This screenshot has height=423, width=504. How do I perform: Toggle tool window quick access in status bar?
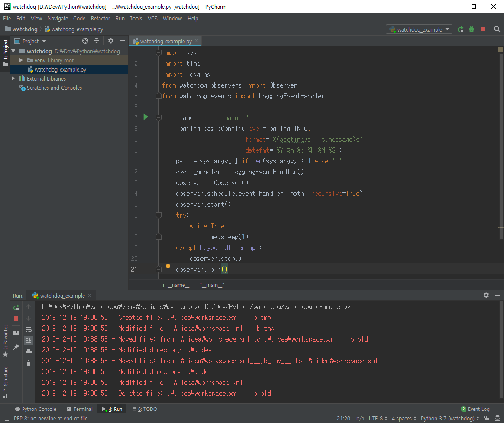tap(7, 418)
